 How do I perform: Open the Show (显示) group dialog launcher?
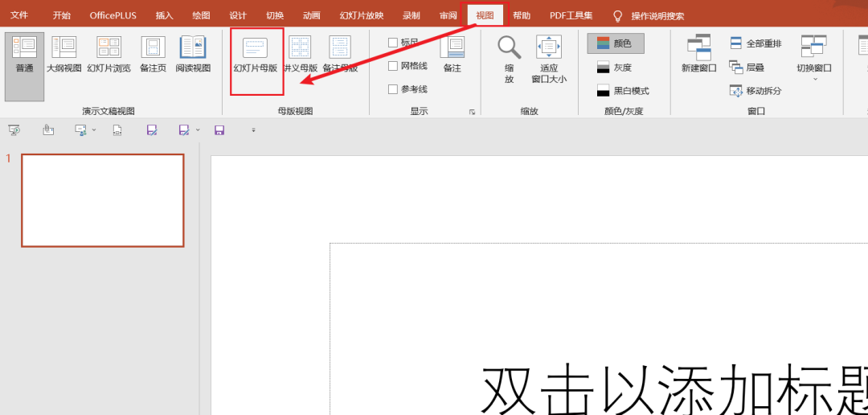[x=473, y=112]
